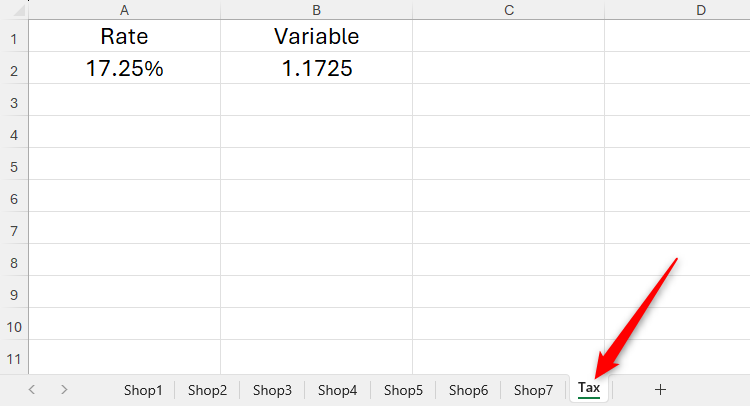750x406 pixels.
Task: Go to the Shop3 sheet tab
Action: point(272,390)
